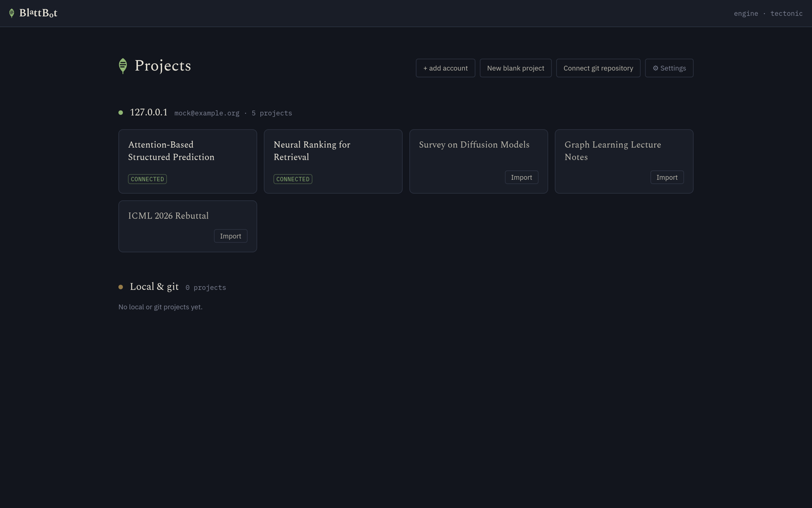Import Survey on Diffusion Models project
Viewport: 812px width, 508px height.
pos(522,177)
